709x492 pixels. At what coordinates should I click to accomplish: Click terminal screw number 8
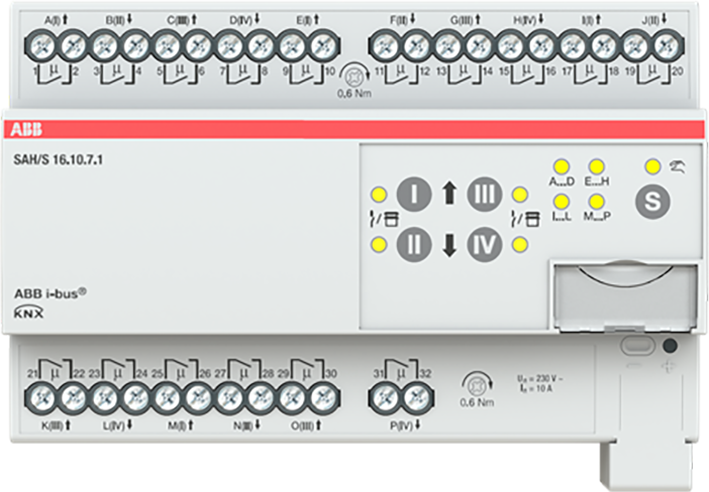261,46
